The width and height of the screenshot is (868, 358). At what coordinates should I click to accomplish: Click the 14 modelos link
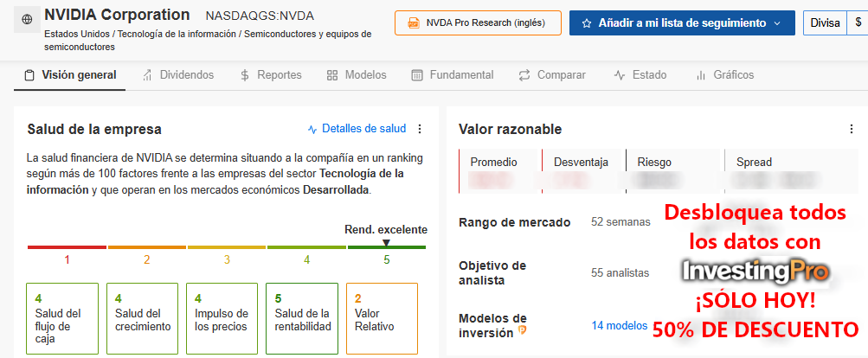[x=620, y=325]
